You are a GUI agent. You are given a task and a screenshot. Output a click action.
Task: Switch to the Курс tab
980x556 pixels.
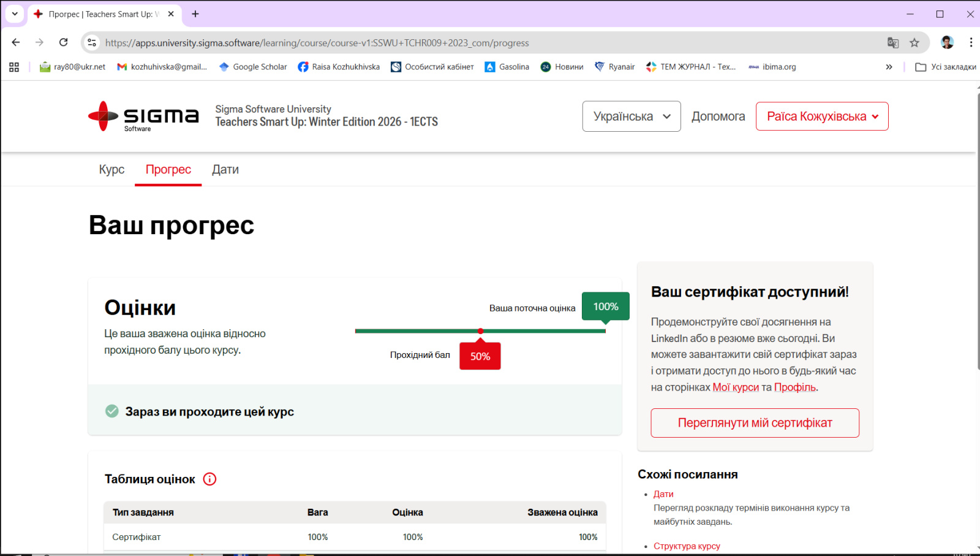coord(111,170)
